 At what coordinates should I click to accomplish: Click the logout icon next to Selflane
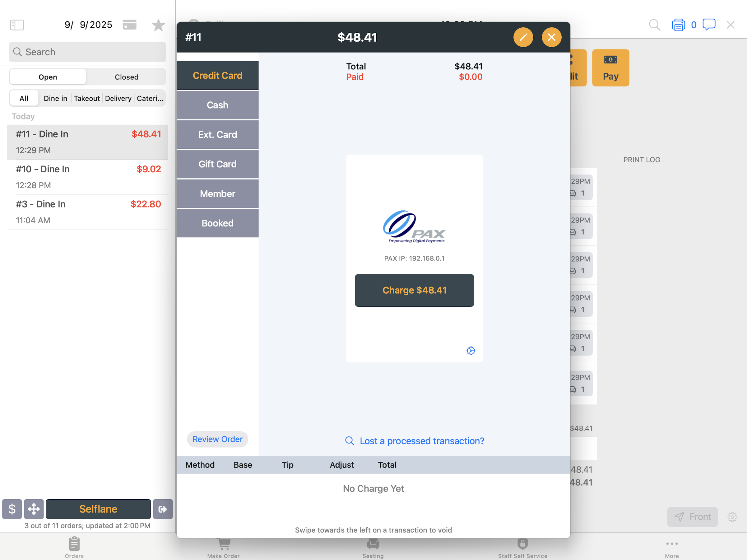[x=162, y=509]
